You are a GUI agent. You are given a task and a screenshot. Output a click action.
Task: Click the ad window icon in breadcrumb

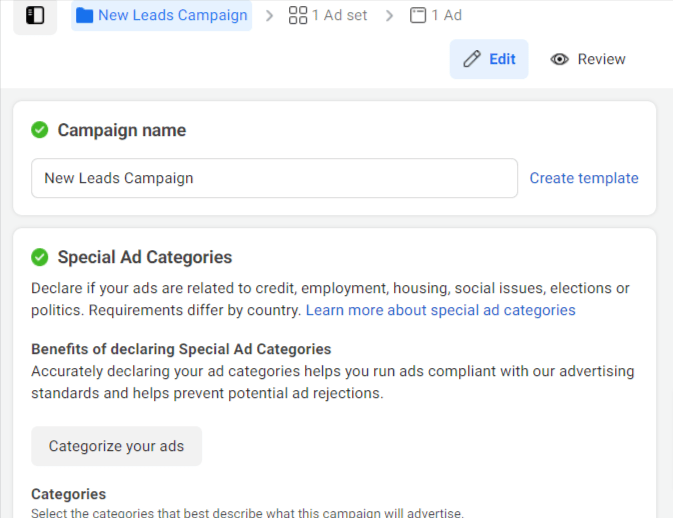(x=418, y=16)
